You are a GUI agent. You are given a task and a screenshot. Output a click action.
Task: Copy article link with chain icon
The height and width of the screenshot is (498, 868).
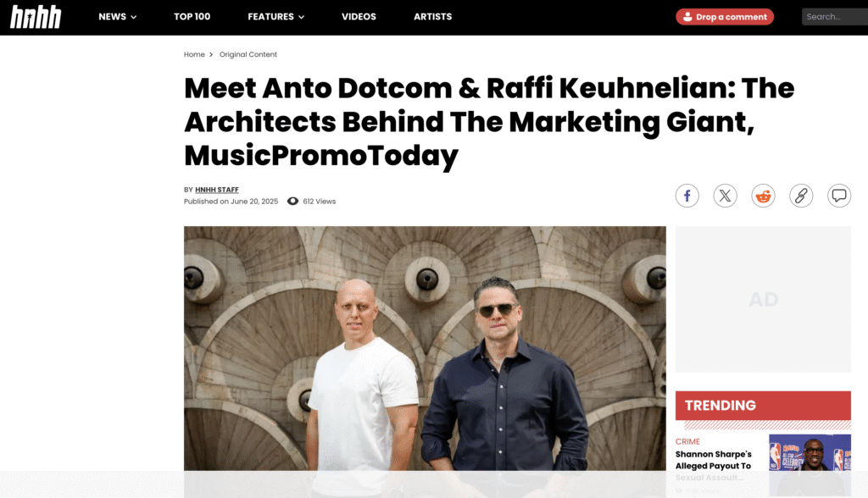pyautogui.click(x=801, y=196)
